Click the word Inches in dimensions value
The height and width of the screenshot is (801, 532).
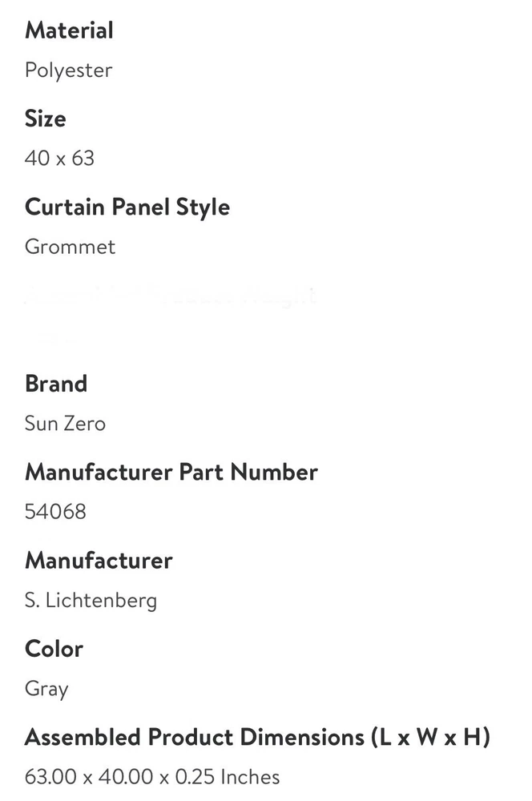click(249, 777)
